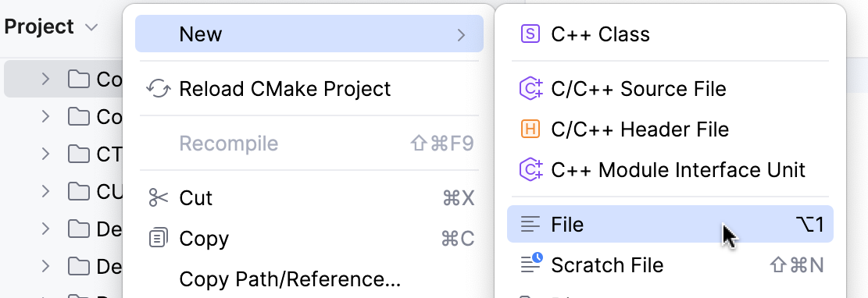The height and width of the screenshot is (298, 868).
Task: Choose Copy Path/Reference... from menu
Action: click(x=290, y=279)
